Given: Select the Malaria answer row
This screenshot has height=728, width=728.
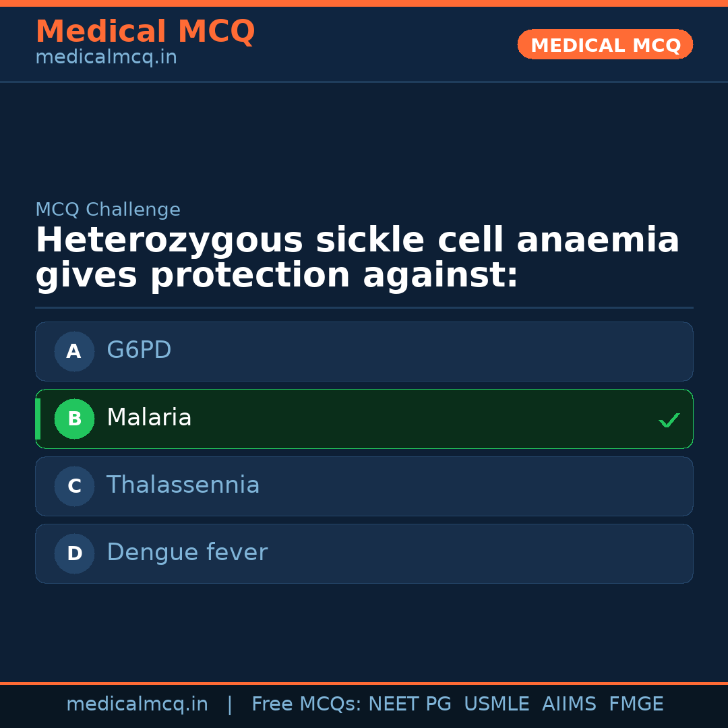Looking at the screenshot, I should coord(364,419).
